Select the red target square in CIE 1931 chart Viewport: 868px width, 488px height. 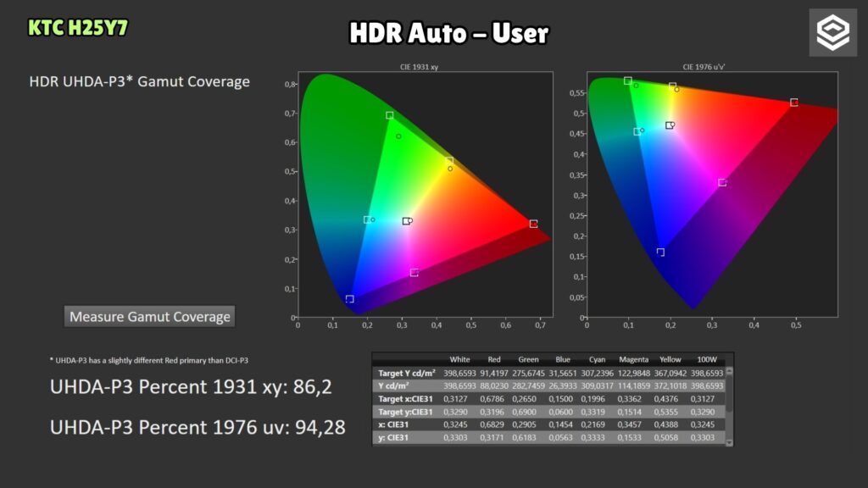[533, 224]
